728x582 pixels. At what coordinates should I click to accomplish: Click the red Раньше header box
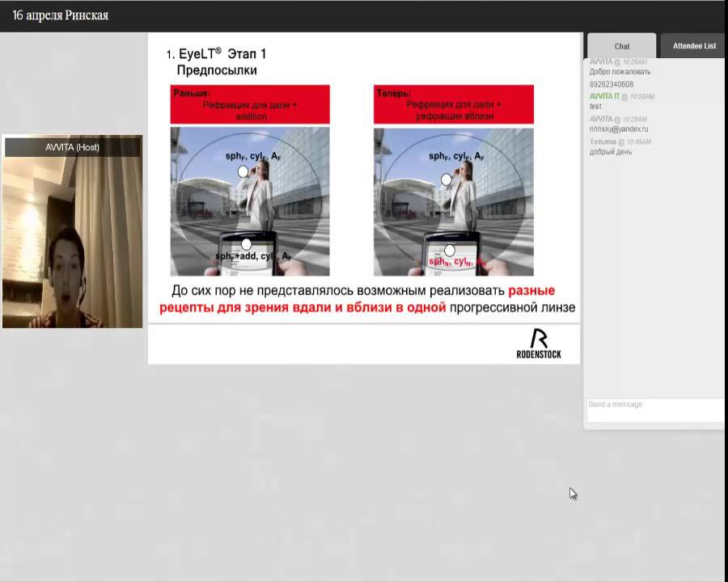click(x=250, y=104)
